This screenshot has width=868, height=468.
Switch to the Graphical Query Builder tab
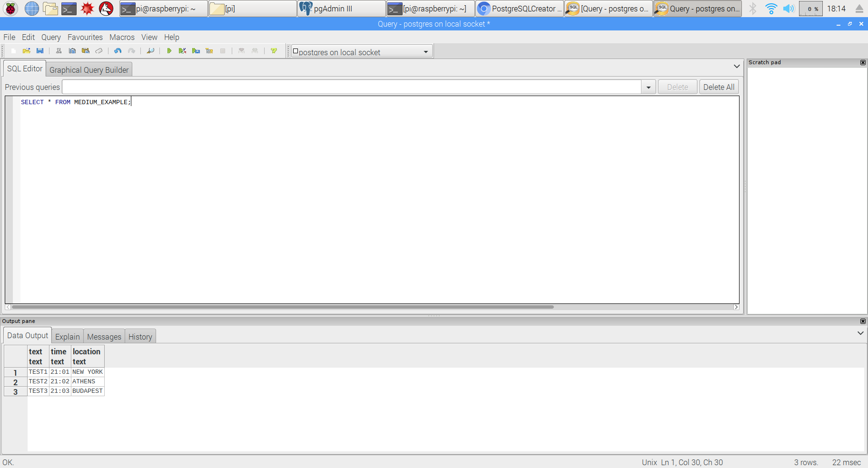[89, 69]
